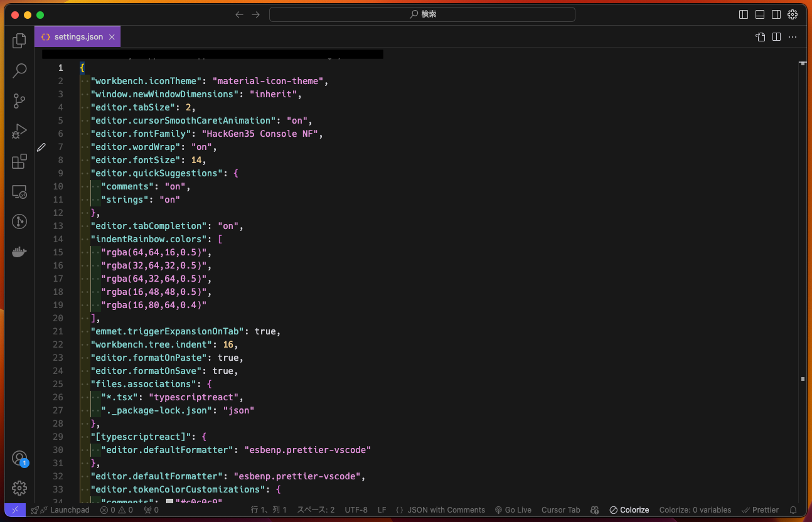
Task: Click the "typescriptreact" value on line 26
Action: [x=193, y=397]
